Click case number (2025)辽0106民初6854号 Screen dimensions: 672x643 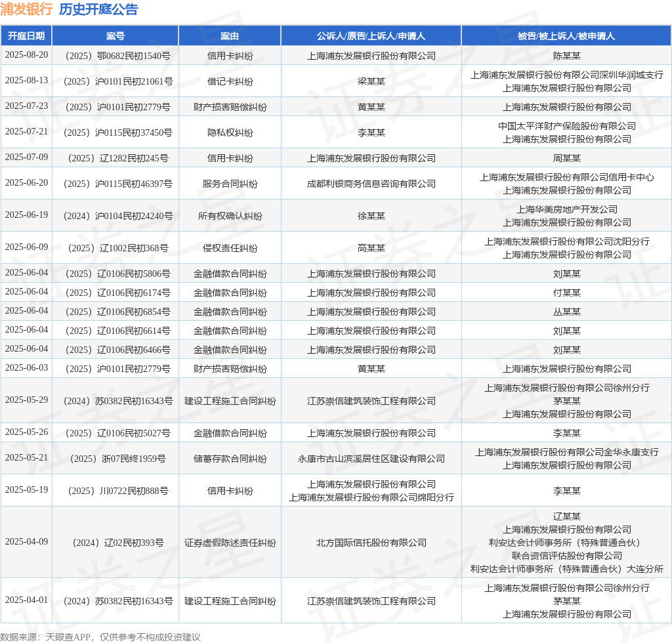(115, 312)
